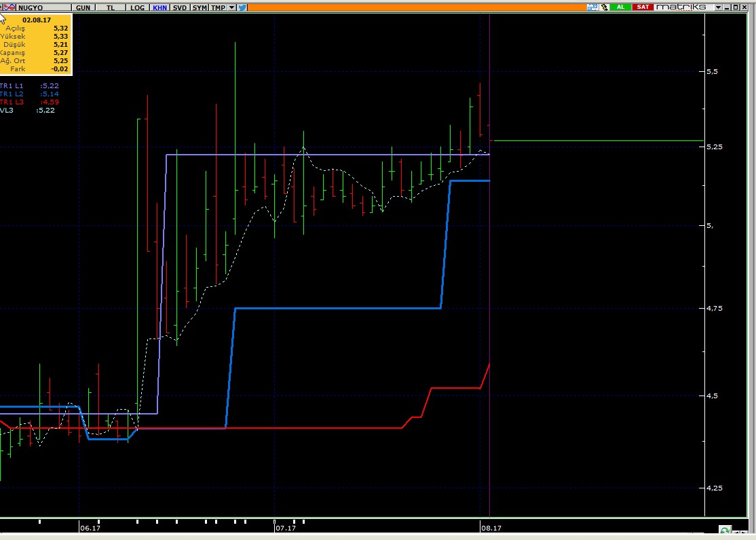Toggle the SVD button

click(x=179, y=7)
